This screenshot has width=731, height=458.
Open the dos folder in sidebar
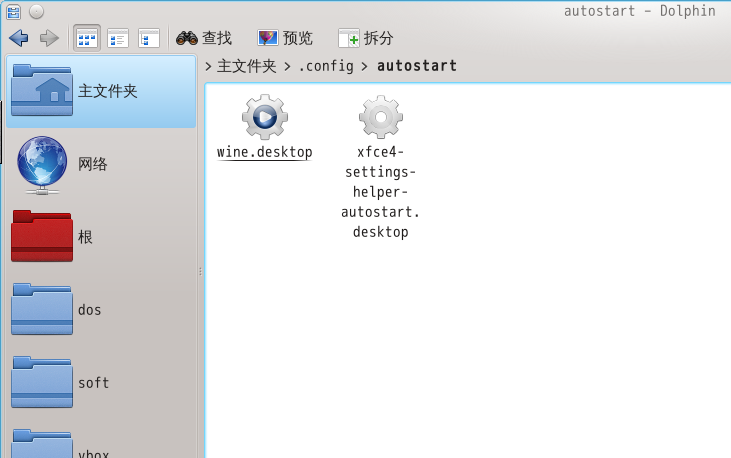coord(101,310)
